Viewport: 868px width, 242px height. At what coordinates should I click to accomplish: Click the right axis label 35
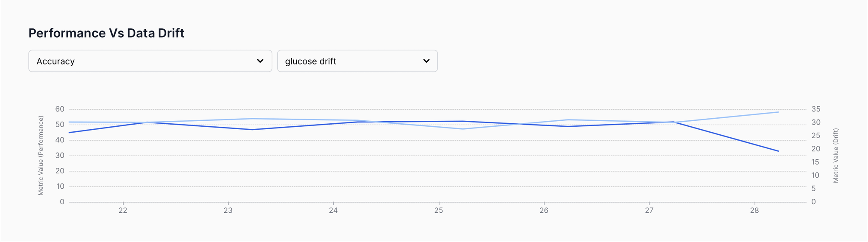[816, 109]
